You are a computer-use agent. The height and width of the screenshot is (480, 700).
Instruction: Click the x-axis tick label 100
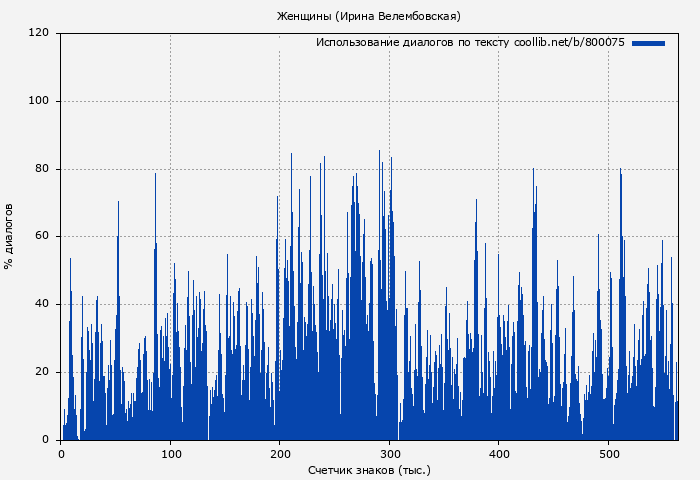pyautogui.click(x=171, y=454)
